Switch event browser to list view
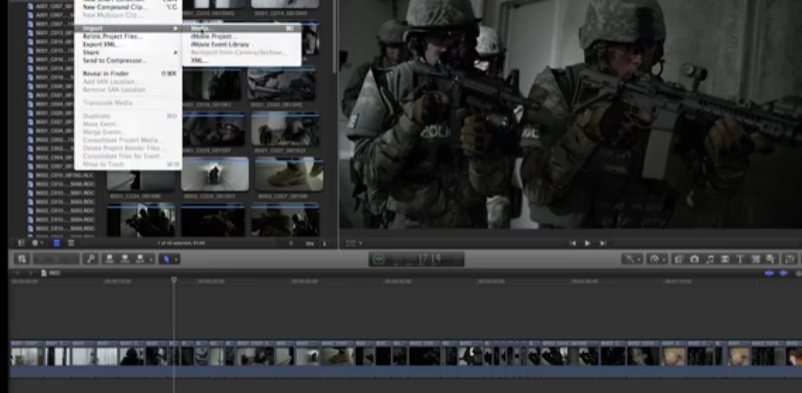Screen dimensions: 802x393 71,243
